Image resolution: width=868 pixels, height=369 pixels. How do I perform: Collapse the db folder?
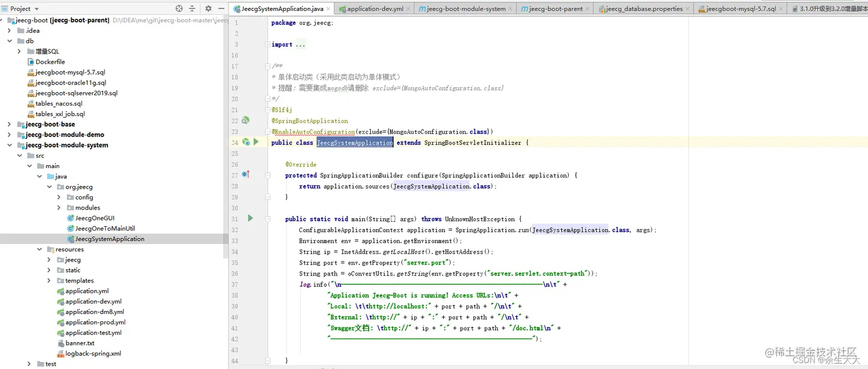coord(10,41)
